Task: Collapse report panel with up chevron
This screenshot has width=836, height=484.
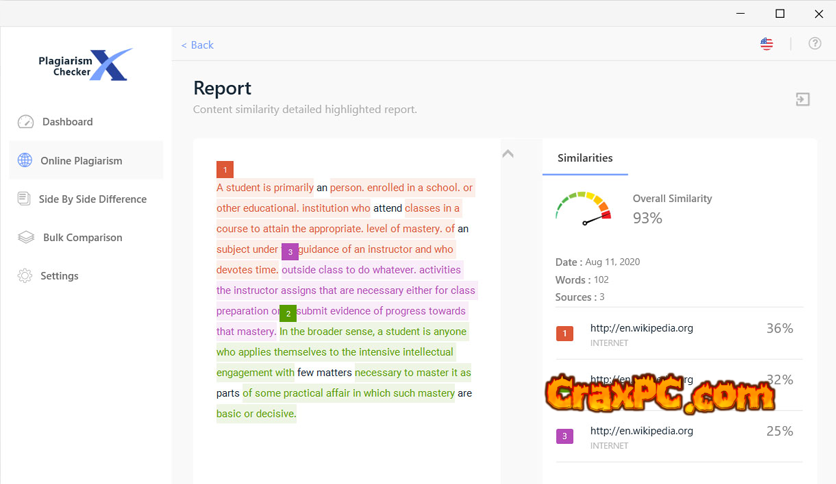Action: pyautogui.click(x=508, y=154)
